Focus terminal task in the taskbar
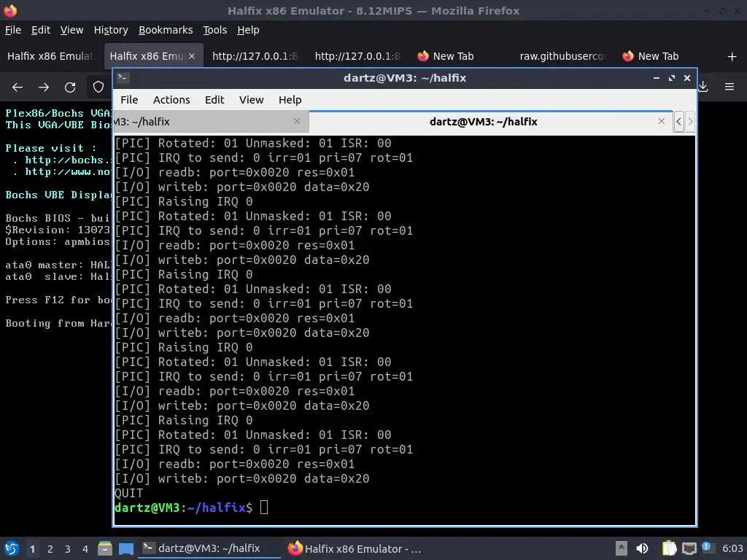This screenshot has height=560, width=747. [209, 548]
